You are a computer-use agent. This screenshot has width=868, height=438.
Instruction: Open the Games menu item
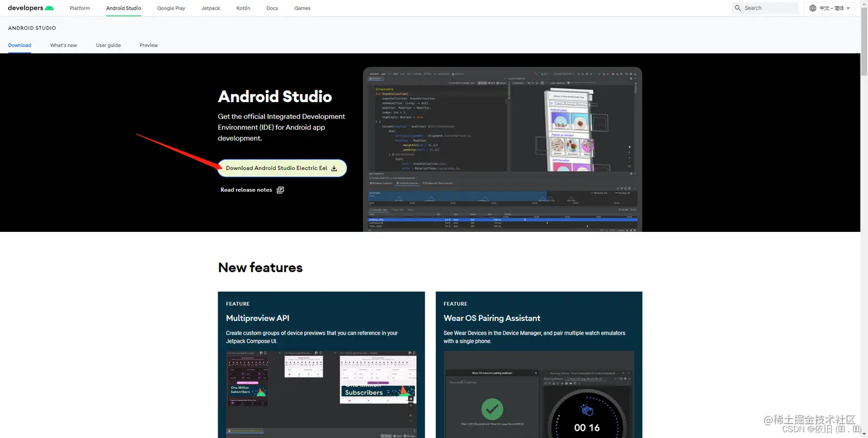(302, 8)
